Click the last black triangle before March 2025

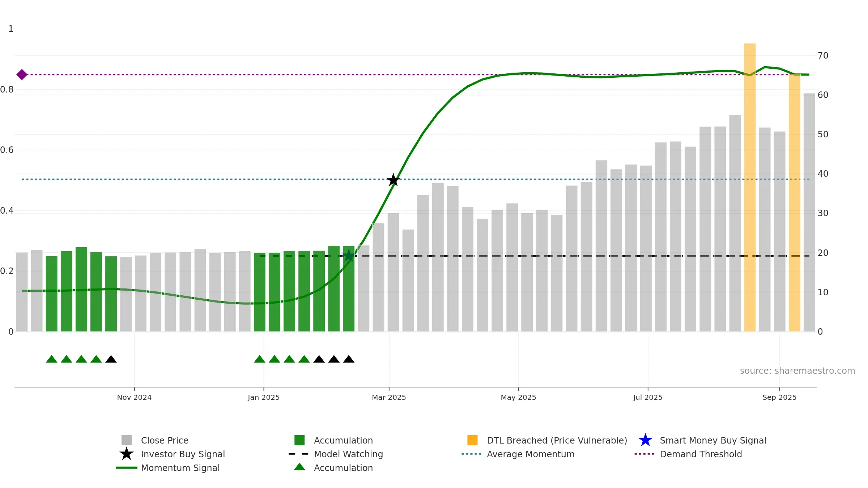click(x=349, y=359)
